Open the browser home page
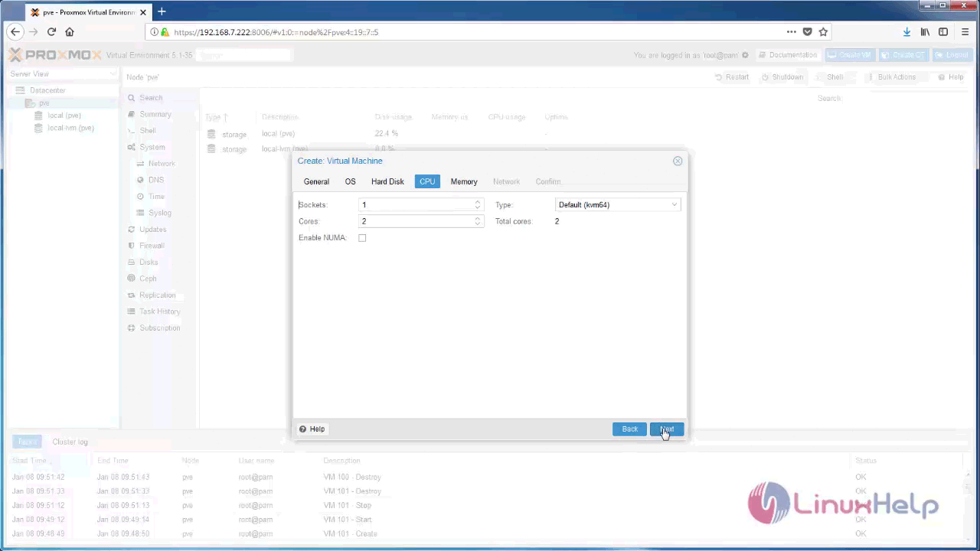 coord(70,32)
